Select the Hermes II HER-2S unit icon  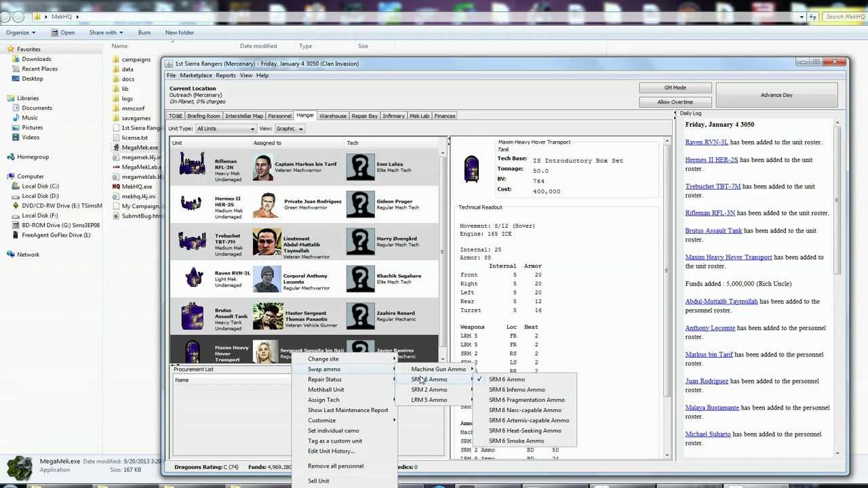(193, 203)
